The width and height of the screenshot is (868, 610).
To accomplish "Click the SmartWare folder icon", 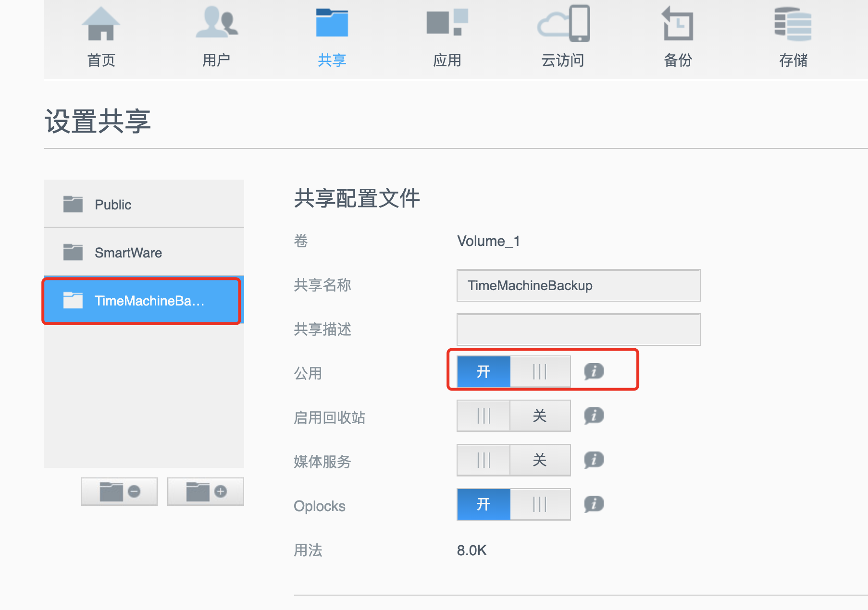I will [x=73, y=252].
